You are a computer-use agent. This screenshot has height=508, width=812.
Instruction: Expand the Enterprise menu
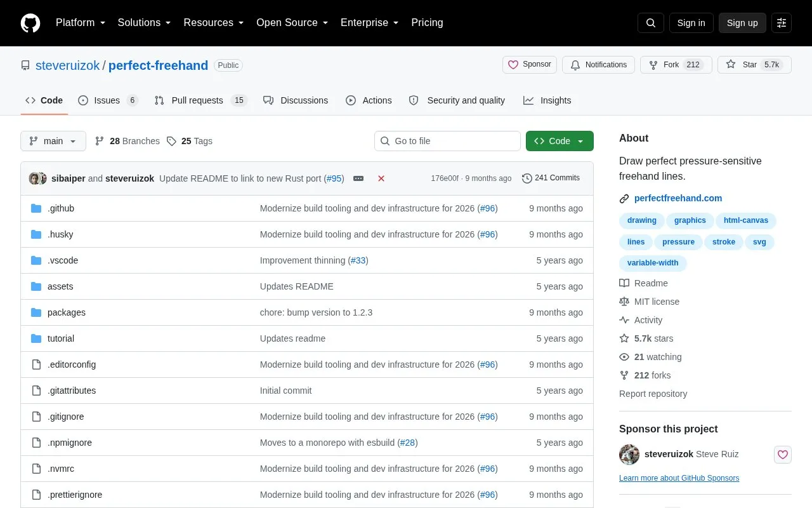[369, 23]
